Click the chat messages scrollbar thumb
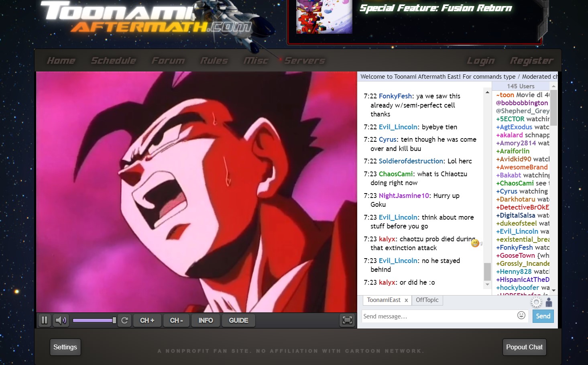Screen dimensions: 588x365 [487, 272]
